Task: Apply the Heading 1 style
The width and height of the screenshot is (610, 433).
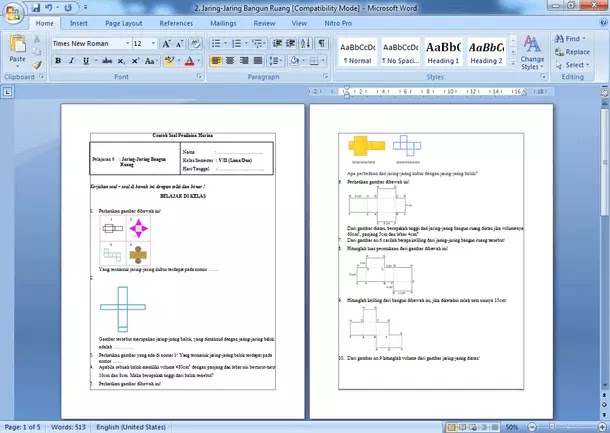Action: pos(443,52)
